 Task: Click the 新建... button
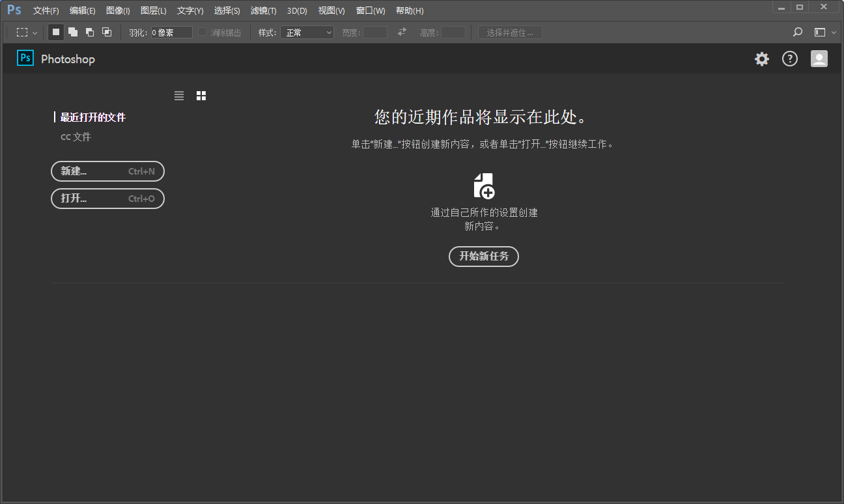pos(107,171)
